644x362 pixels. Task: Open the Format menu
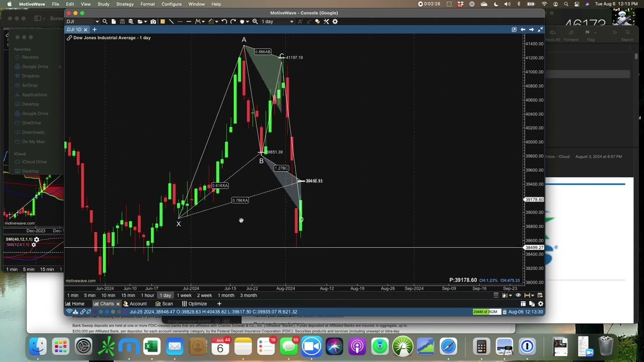click(147, 4)
